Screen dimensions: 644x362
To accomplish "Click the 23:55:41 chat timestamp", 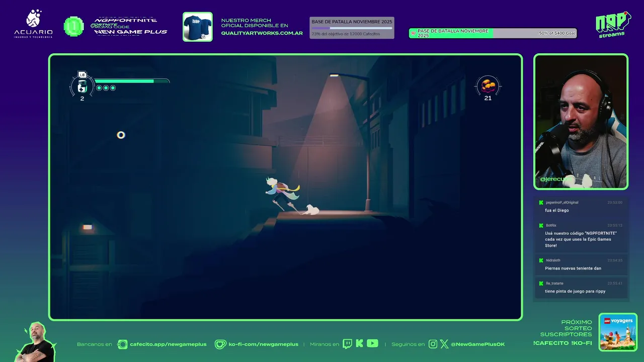I will tap(615, 284).
